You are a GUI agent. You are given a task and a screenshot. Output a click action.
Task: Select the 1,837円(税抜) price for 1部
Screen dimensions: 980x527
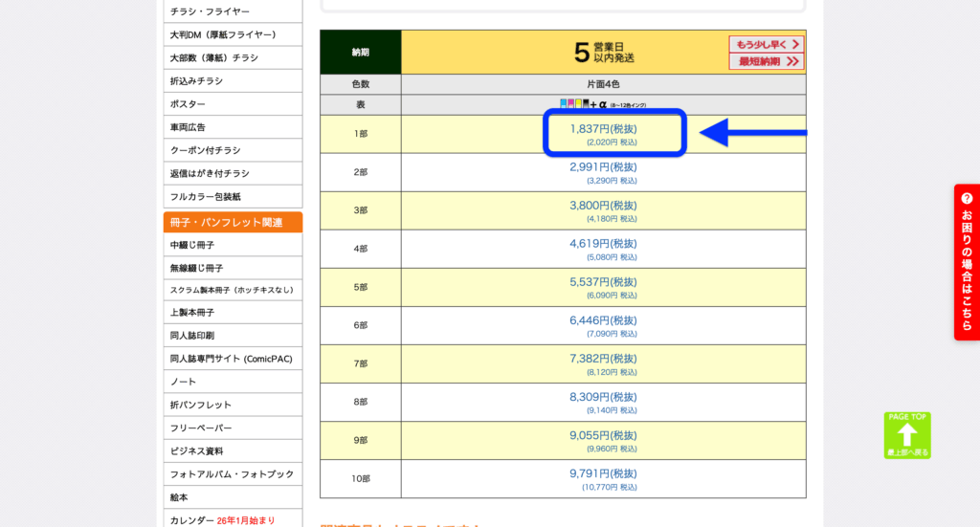pos(603,129)
